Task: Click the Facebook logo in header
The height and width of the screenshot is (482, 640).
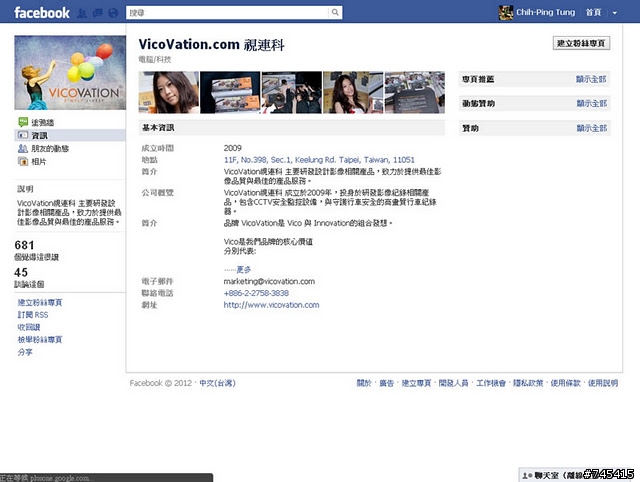Action: point(42,13)
